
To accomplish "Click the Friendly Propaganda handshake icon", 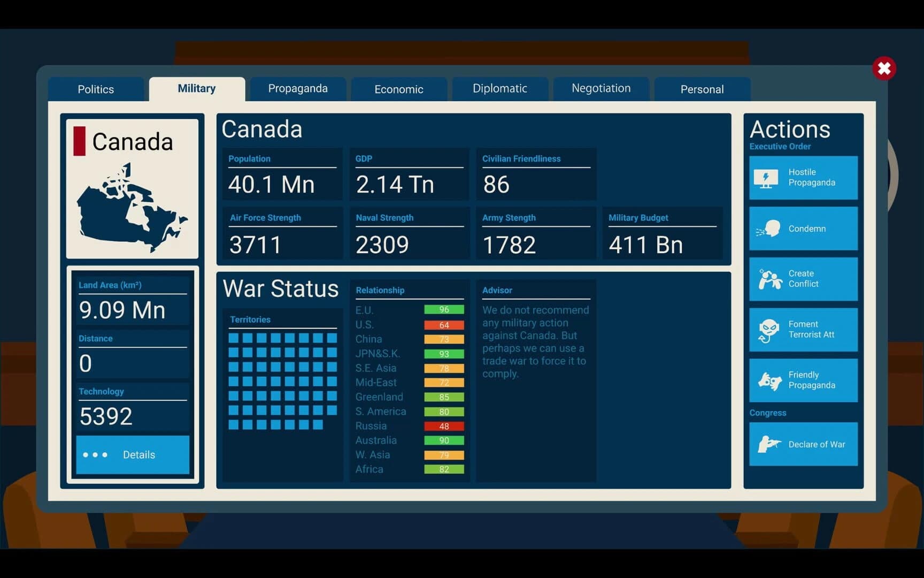I will click(769, 381).
